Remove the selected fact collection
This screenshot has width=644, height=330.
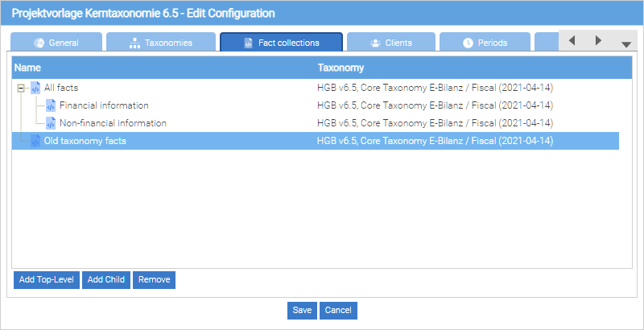154,279
